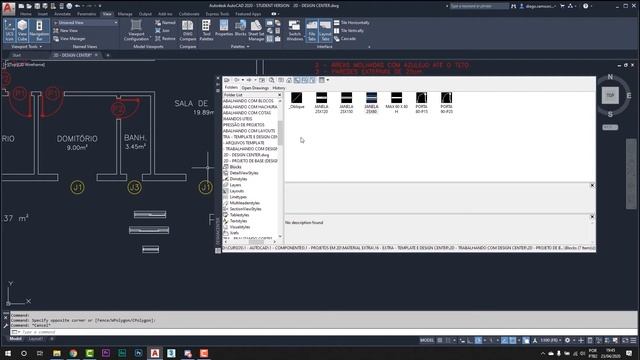640x360 pixels.
Task: Select Tablestyles in the tree
Action: click(239, 215)
